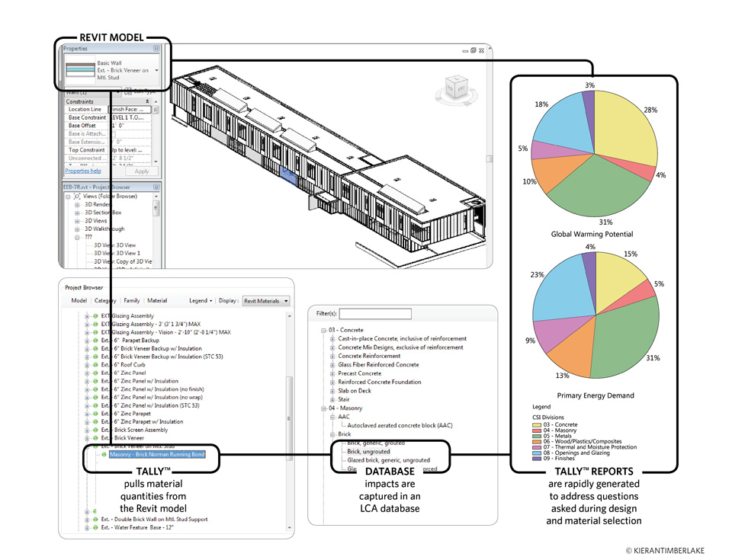732x560 pixels.
Task: Collapse the 03 - Concrete tree node
Action: [x=323, y=330]
